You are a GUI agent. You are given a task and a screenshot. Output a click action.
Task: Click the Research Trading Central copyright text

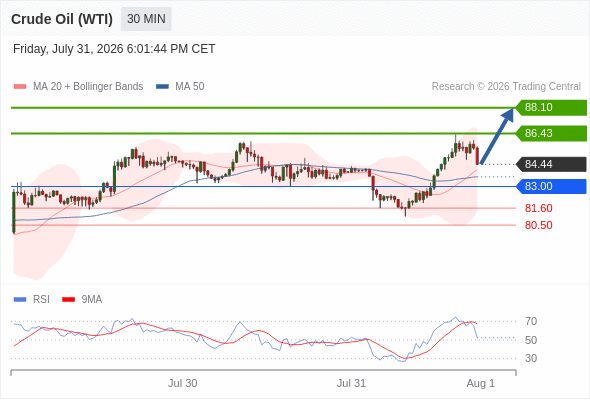pos(506,87)
